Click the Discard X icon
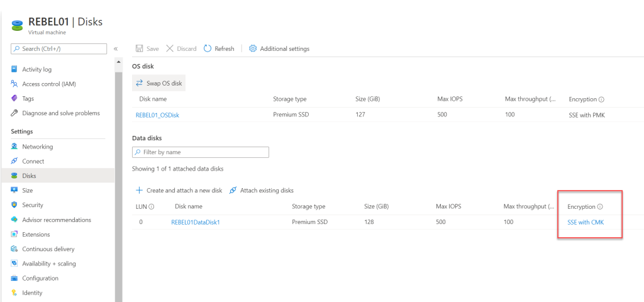 (170, 48)
